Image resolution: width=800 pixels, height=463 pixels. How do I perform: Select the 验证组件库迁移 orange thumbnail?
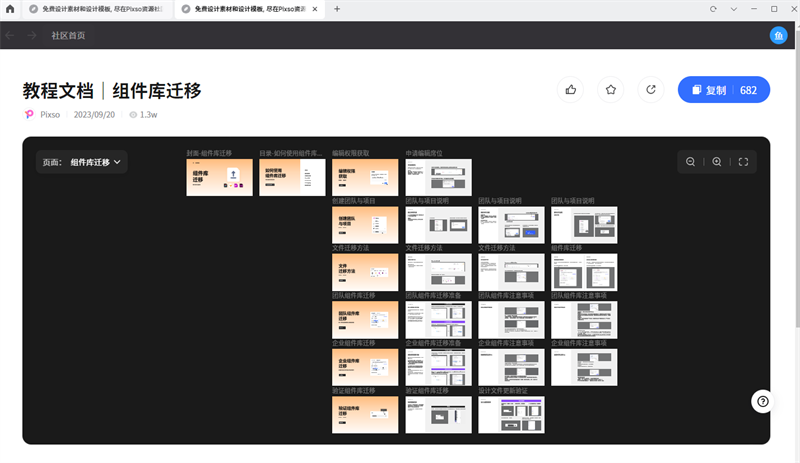tap(365, 414)
